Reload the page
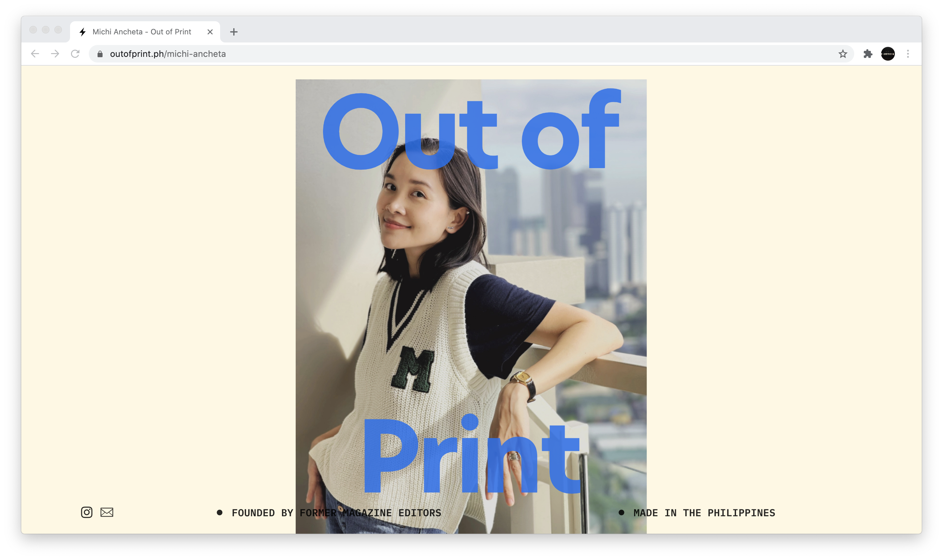This screenshot has width=943, height=560. click(75, 54)
